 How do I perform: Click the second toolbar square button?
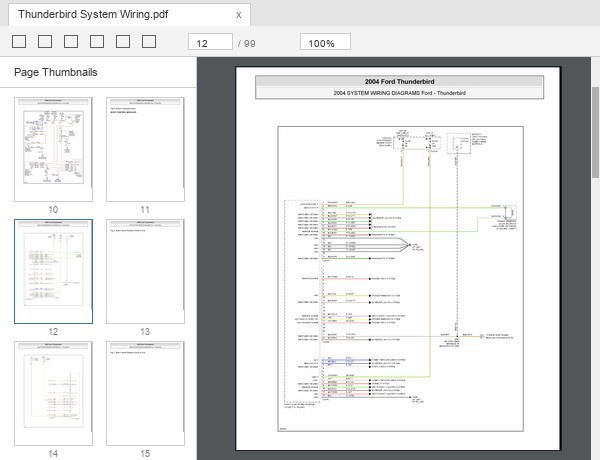(x=45, y=41)
